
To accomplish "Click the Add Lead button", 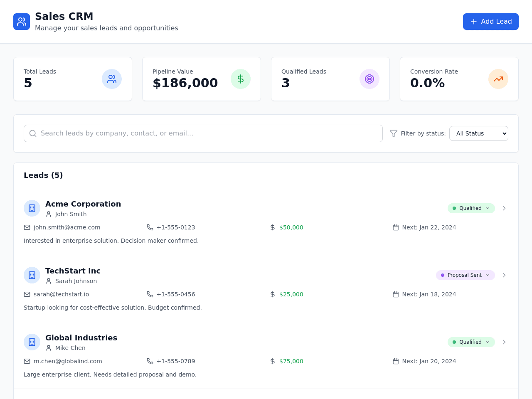I will (x=491, y=22).
